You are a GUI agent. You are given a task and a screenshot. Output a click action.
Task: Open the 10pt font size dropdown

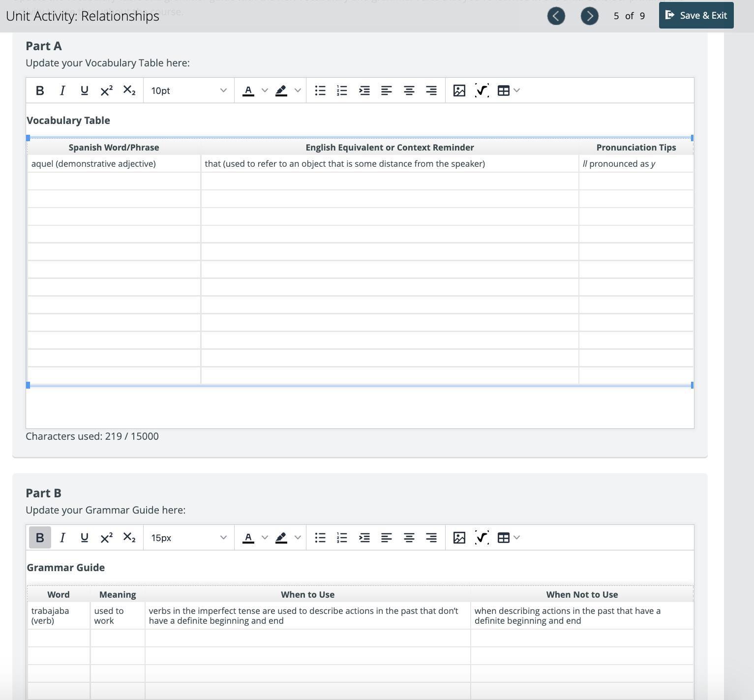(188, 91)
